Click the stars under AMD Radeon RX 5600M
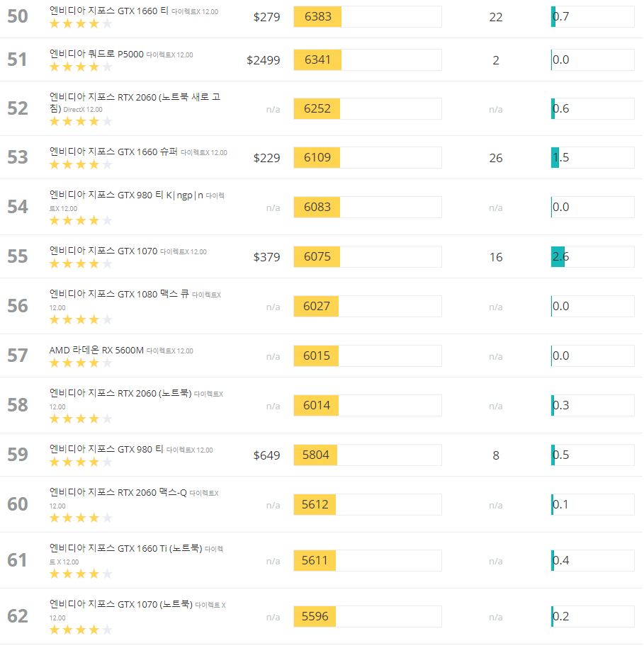This screenshot has width=644, height=648. pyautogui.click(x=81, y=363)
